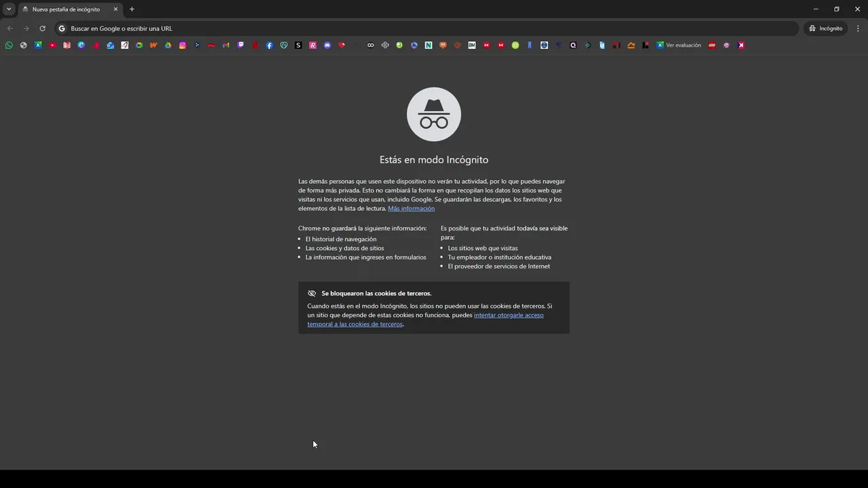Close the Nueva pestaña de incógnito tab
The width and height of the screenshot is (868, 488).
coord(115,9)
